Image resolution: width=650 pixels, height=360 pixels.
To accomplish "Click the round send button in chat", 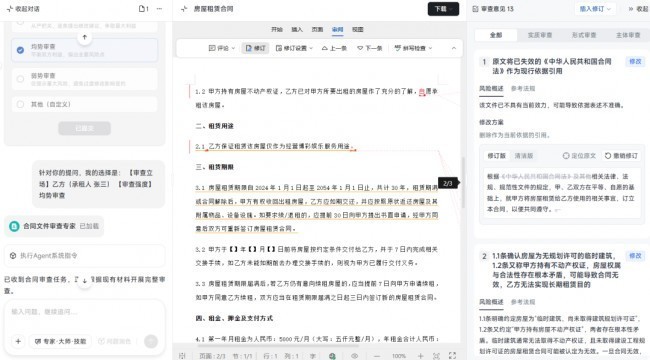I will click(151, 341).
